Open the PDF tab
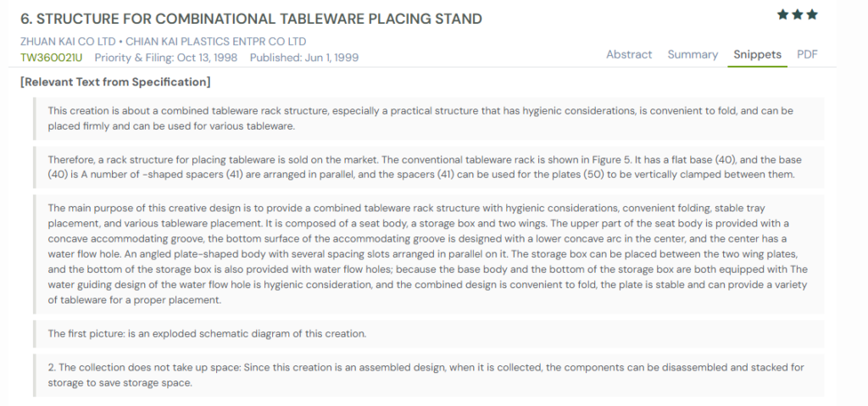 coord(807,54)
